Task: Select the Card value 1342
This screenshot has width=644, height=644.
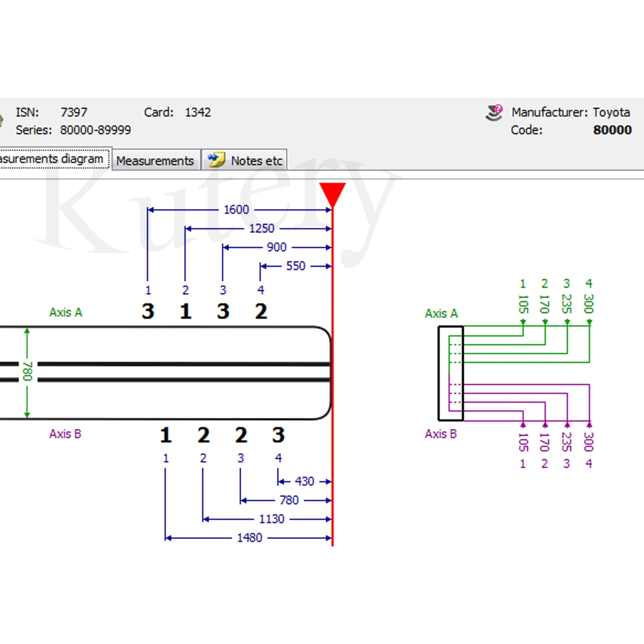Action: (x=198, y=112)
